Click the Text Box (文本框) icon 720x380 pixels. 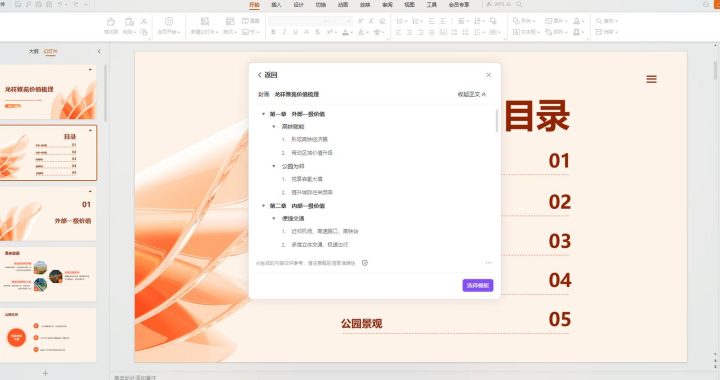coord(516,32)
